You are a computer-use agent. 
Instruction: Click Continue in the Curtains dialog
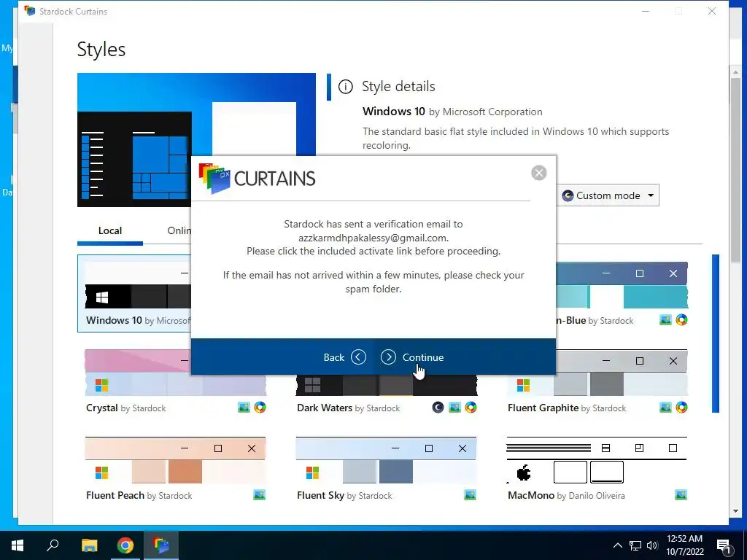(412, 357)
